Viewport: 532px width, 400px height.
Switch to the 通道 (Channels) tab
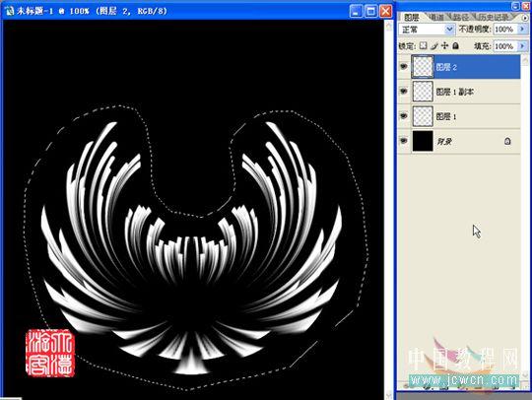click(436, 17)
